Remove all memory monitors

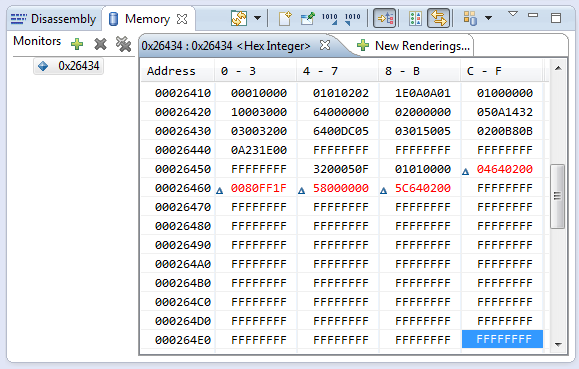(x=123, y=44)
